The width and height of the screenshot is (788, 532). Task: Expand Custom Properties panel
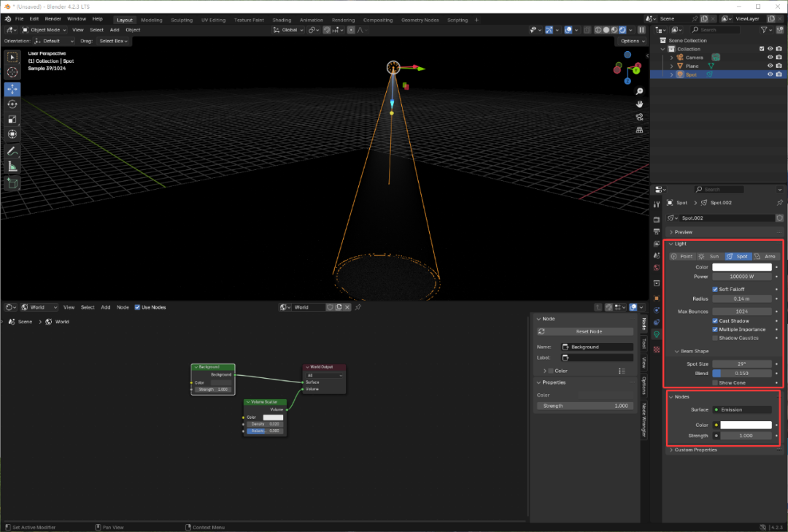(x=695, y=450)
